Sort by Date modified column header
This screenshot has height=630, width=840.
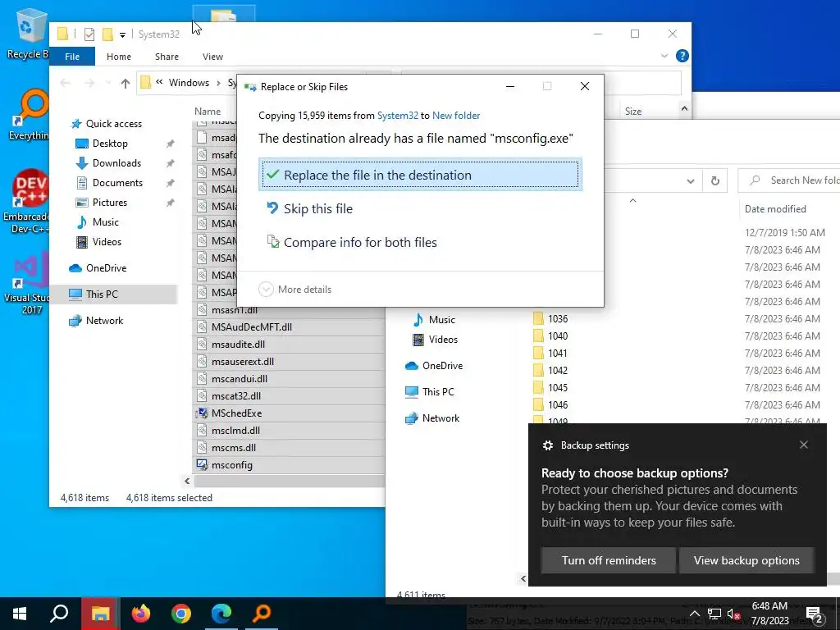tap(775, 209)
